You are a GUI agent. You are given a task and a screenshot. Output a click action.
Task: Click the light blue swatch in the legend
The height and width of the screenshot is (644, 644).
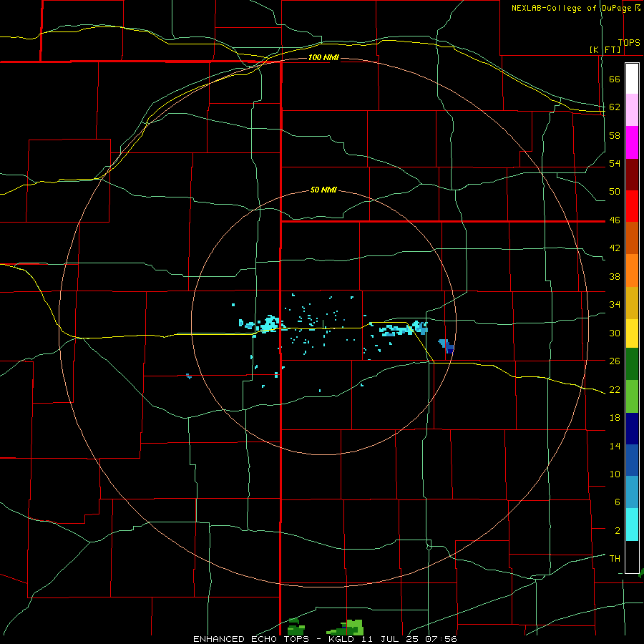tap(632, 492)
